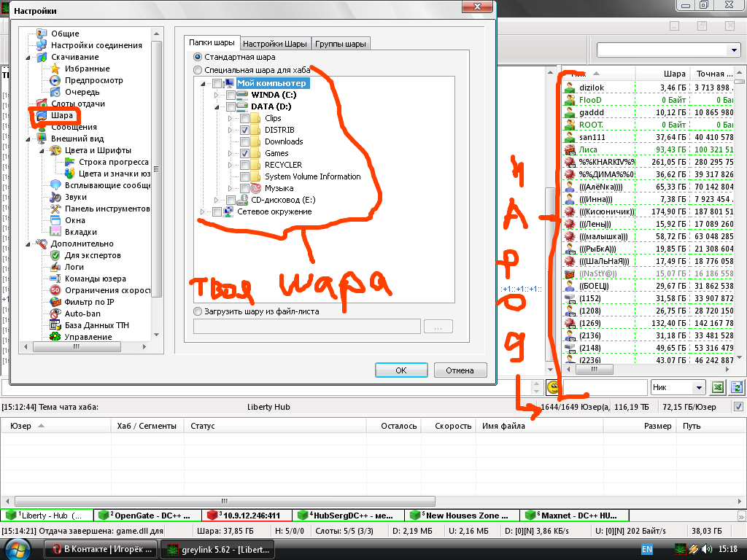Switch to the Настройки Шары tab
The height and width of the screenshot is (560, 747).
[275, 44]
